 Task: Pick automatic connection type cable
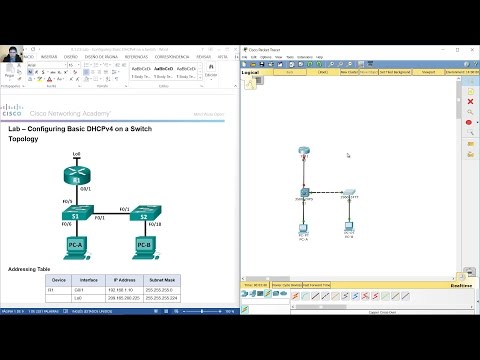click(x=295, y=296)
